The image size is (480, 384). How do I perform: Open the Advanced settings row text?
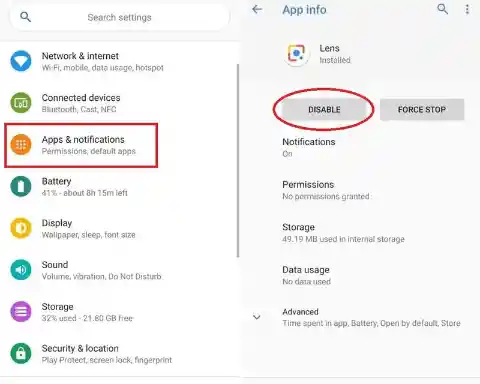coord(371,317)
